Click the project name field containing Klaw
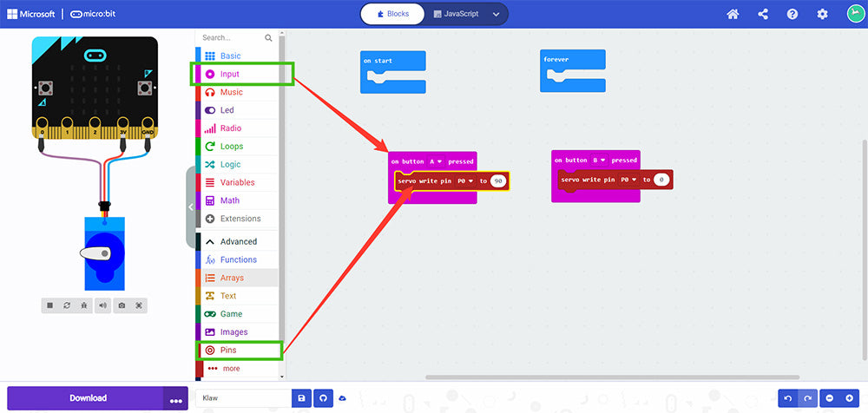868x413 pixels. tap(243, 397)
